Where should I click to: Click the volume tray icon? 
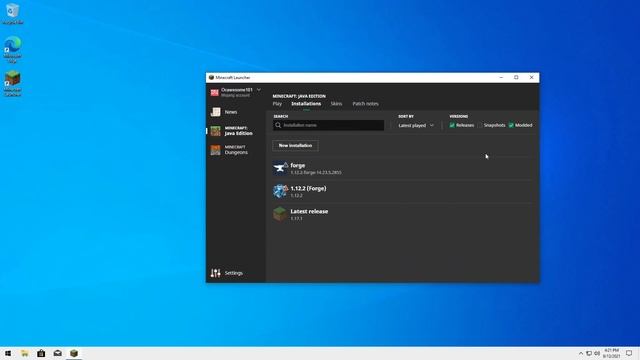coord(597,353)
